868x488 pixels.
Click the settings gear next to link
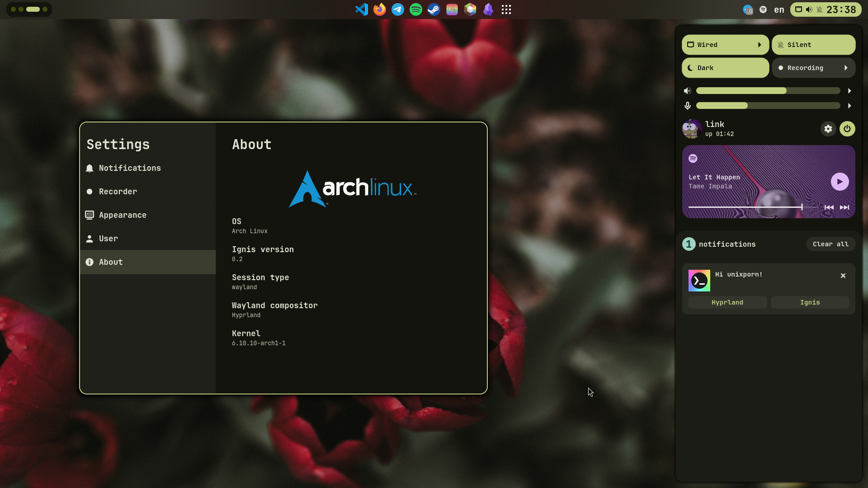(828, 129)
